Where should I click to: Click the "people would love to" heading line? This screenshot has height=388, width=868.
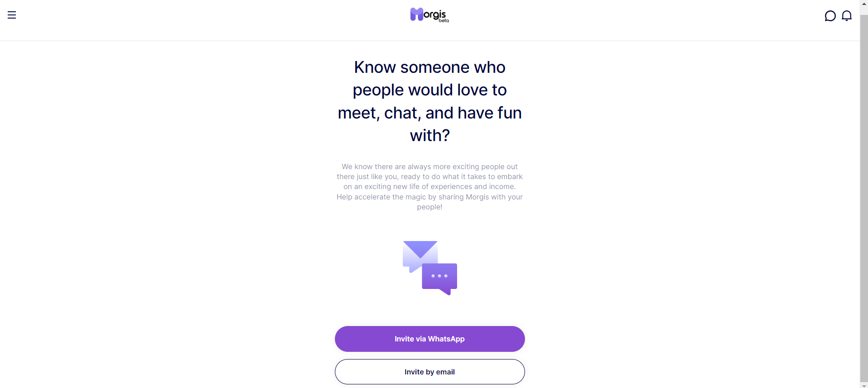point(429,90)
